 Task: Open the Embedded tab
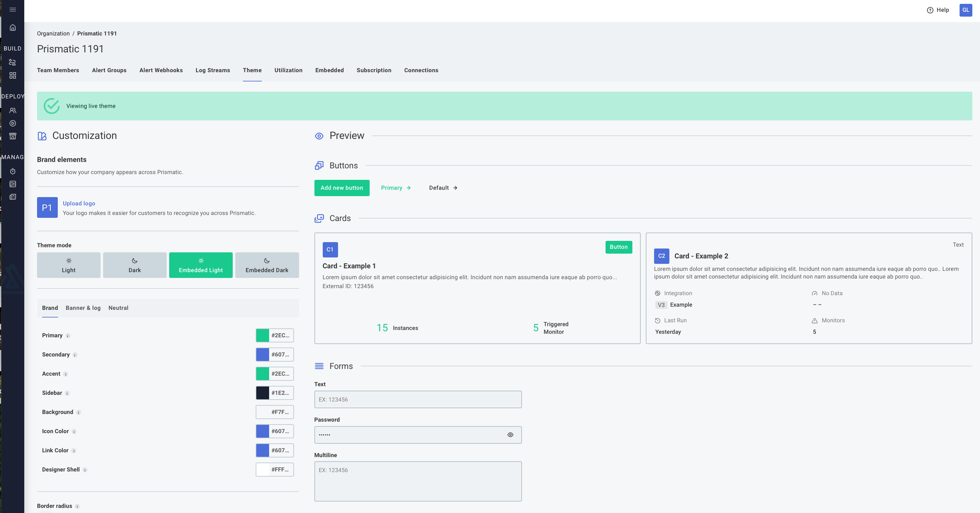[329, 70]
